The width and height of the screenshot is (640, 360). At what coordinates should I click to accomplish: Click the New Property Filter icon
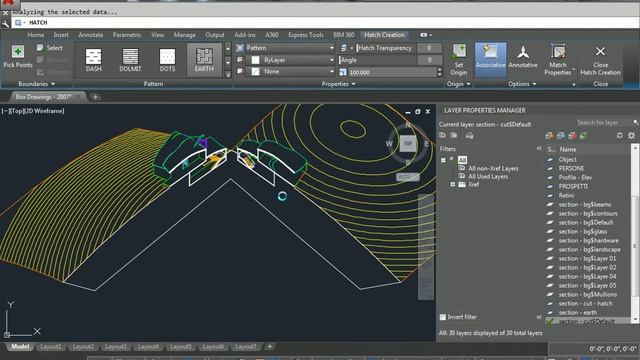coord(442,136)
